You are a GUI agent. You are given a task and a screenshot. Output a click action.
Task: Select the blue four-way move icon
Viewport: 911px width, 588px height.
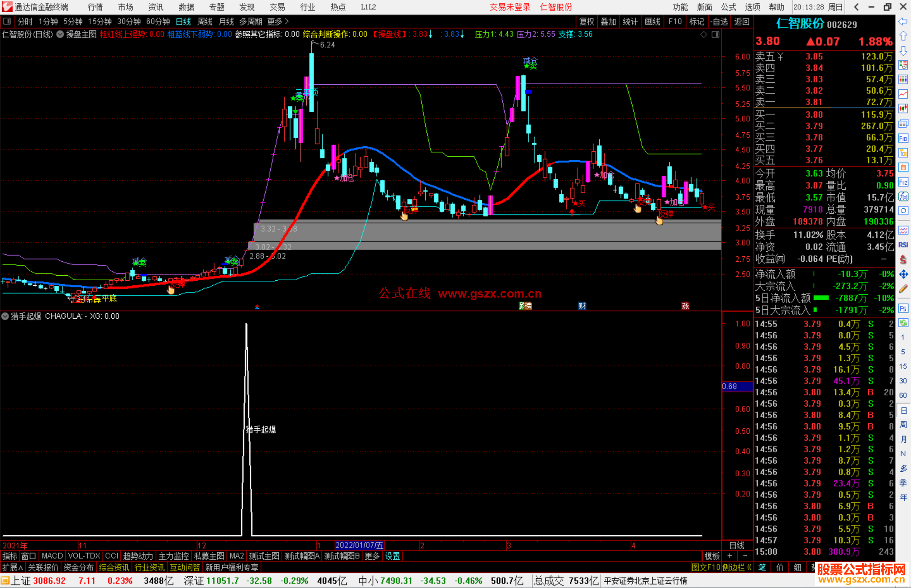tap(903, 274)
